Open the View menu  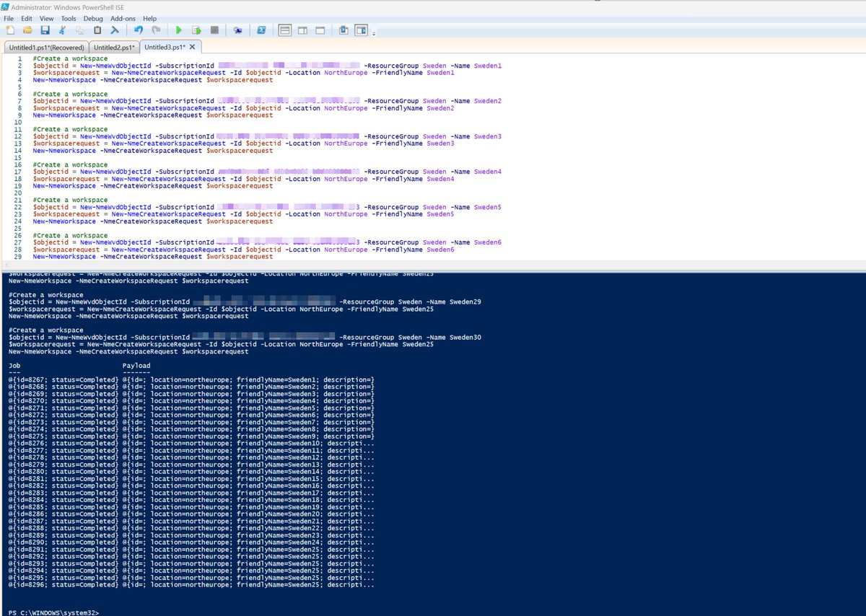[x=46, y=18]
